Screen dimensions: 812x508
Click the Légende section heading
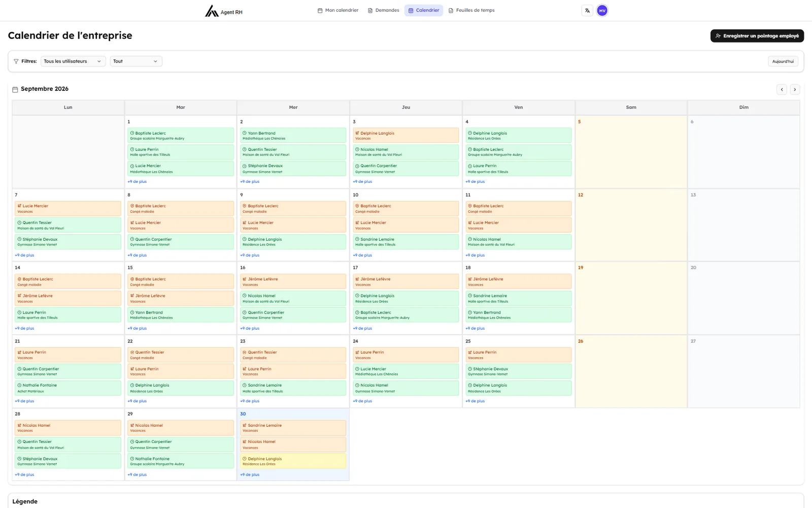pyautogui.click(x=25, y=501)
